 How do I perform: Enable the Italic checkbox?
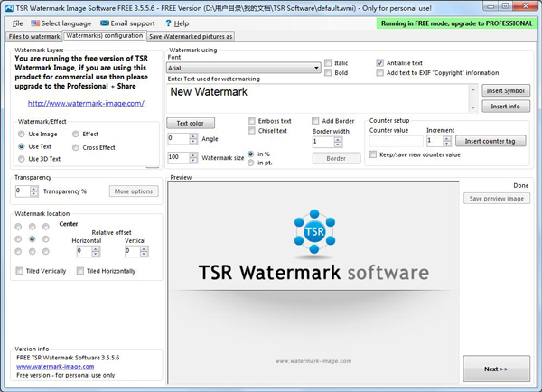coord(328,63)
